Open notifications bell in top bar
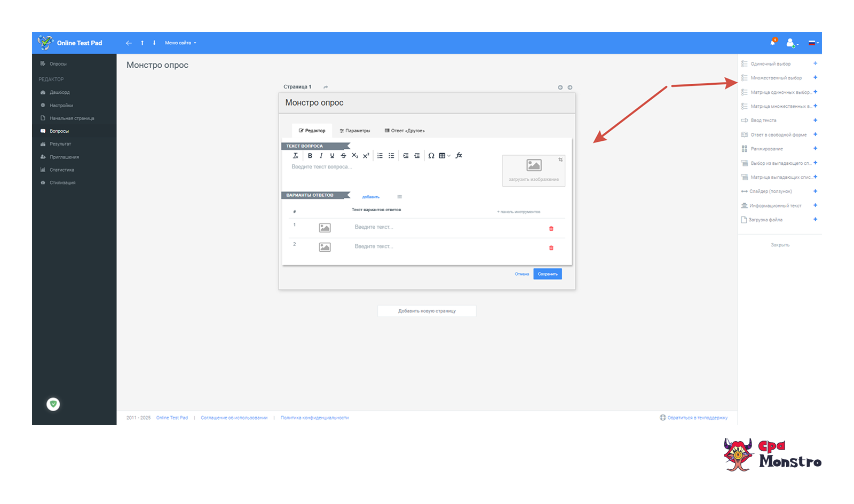This screenshot has height=504, width=854. [x=773, y=42]
